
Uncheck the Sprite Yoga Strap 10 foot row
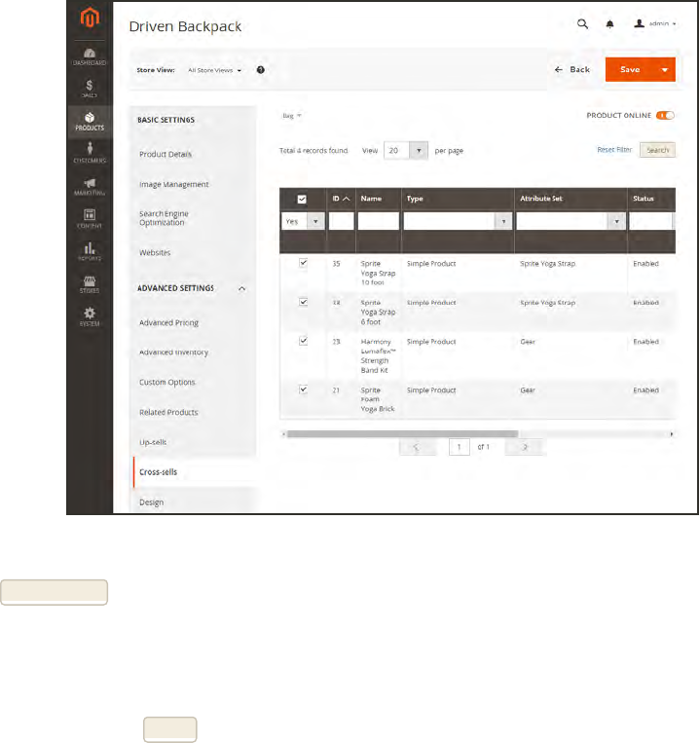[x=303, y=263]
